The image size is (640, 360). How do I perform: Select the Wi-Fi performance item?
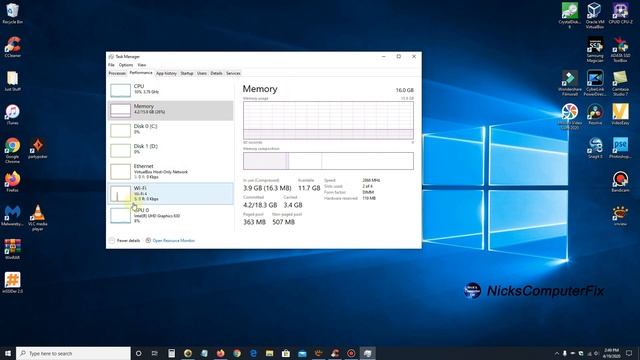tap(171, 193)
